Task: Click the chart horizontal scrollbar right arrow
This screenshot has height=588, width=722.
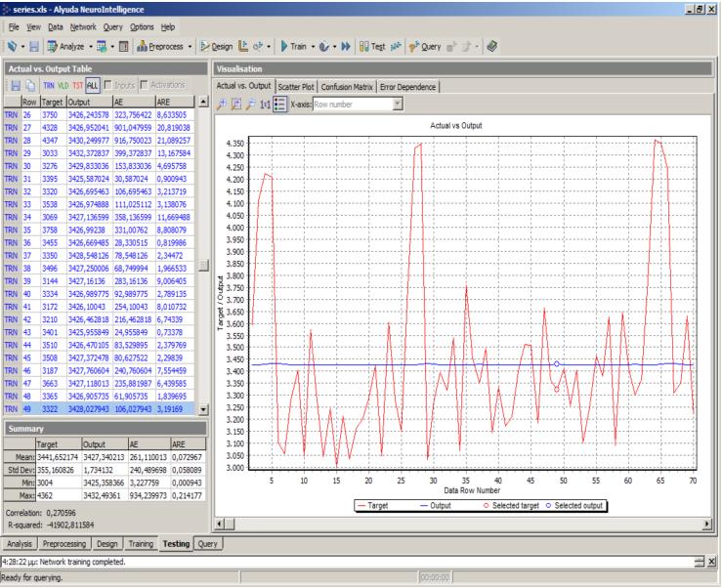Action: click(706, 524)
